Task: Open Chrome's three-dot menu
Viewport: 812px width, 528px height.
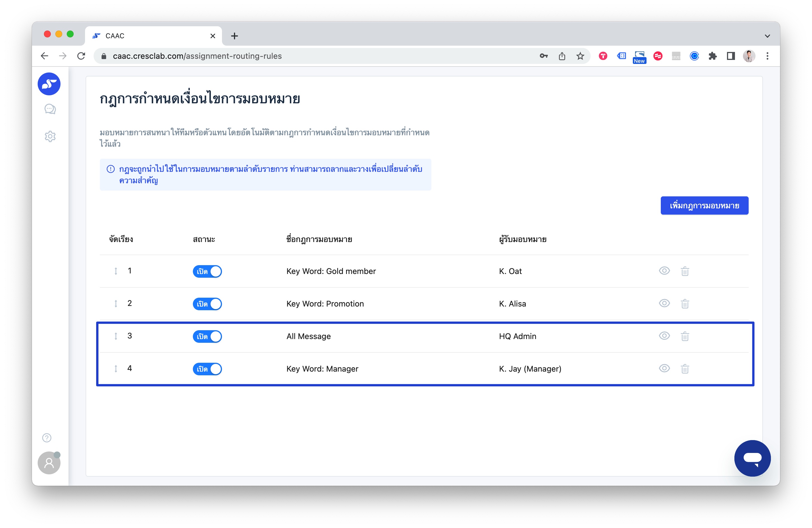Action: 767,56
